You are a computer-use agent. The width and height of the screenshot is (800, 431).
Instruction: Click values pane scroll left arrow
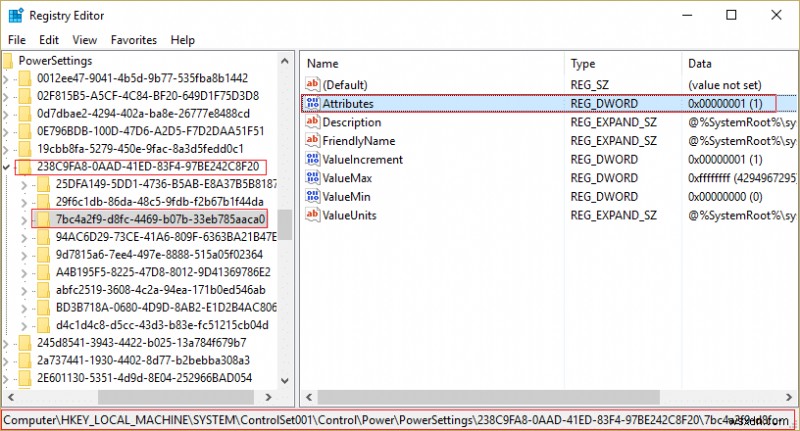click(309, 397)
